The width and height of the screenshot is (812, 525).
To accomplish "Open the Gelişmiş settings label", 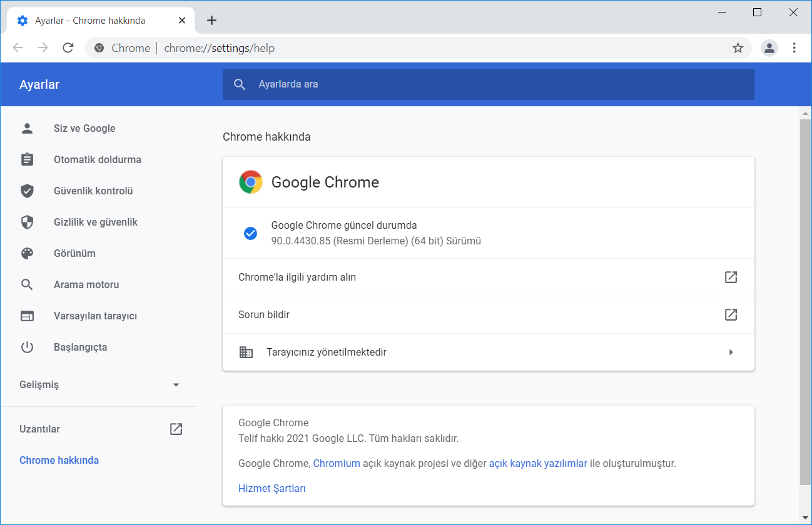I will pos(39,385).
